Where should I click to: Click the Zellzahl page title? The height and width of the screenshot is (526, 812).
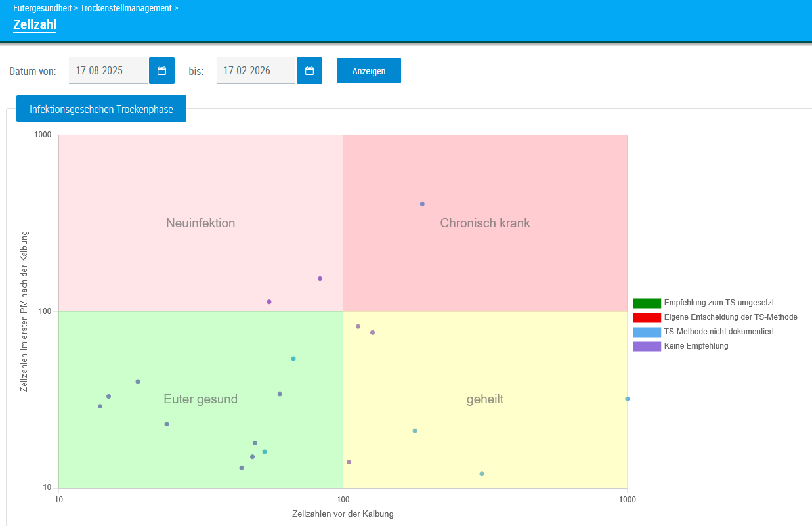[35, 24]
